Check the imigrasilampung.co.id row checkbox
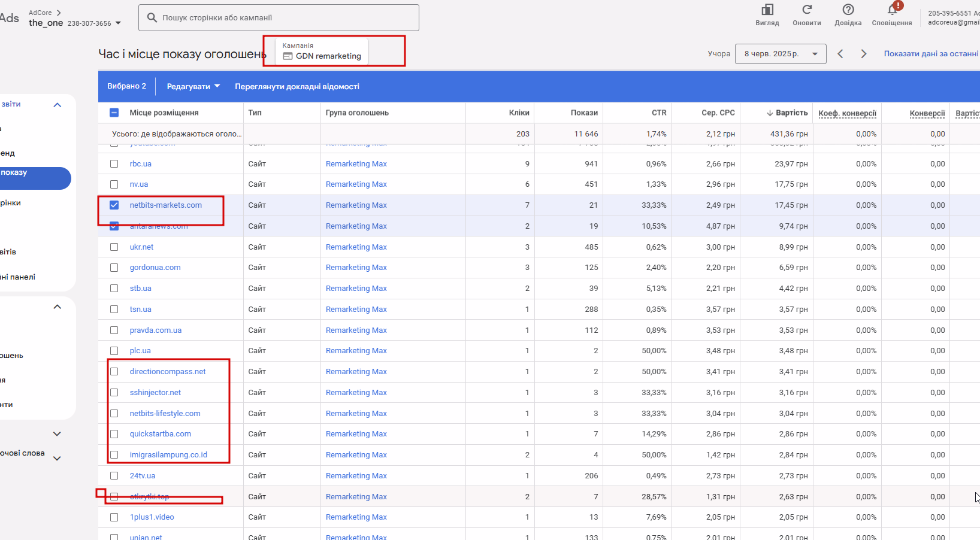Viewport: 980px width, 540px height. [x=114, y=455]
